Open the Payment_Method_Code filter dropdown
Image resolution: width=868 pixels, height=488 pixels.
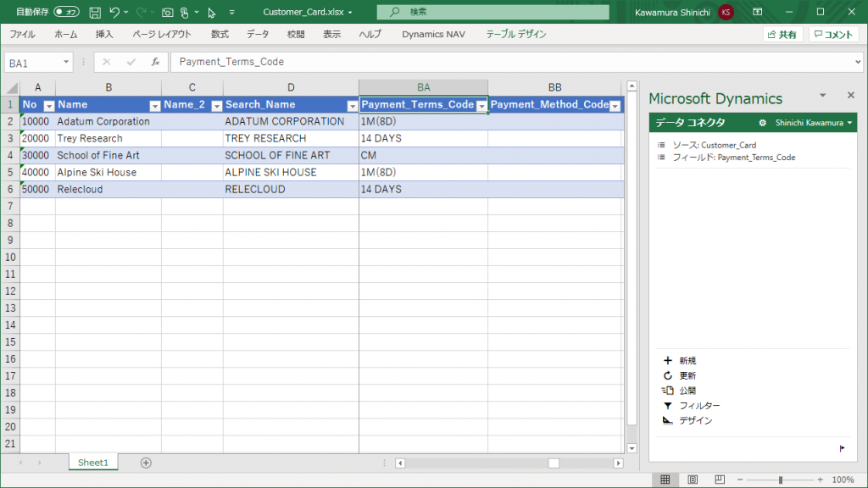pyautogui.click(x=615, y=106)
